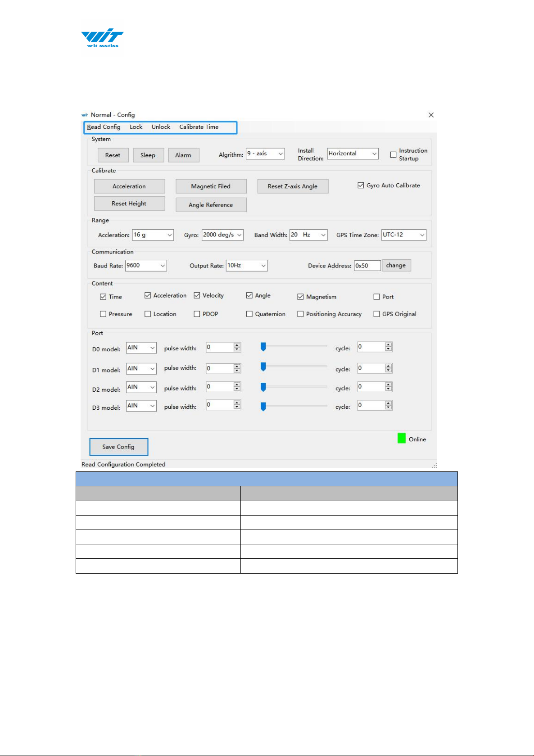Open the GPS Time Zone dropdown
Screen dimensions: 534x756
403,235
